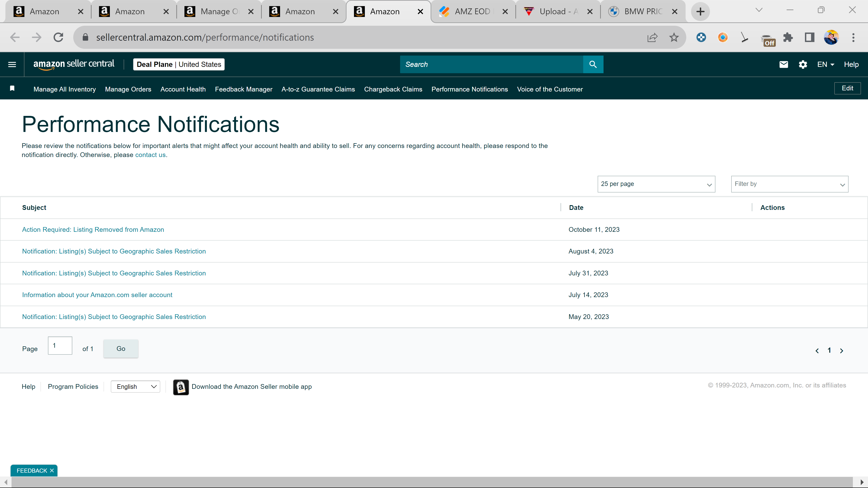Open Performance Notifications menu item
This screenshot has width=868, height=488.
pos(470,89)
